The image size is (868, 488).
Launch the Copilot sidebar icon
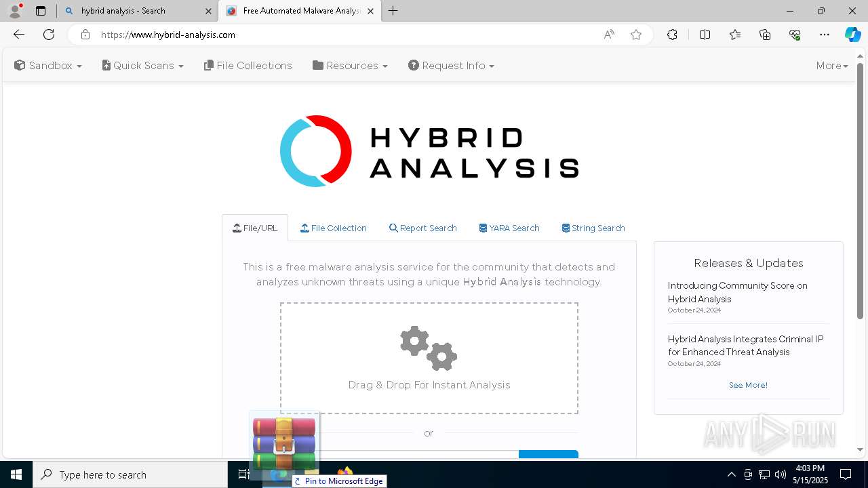[x=852, y=35]
